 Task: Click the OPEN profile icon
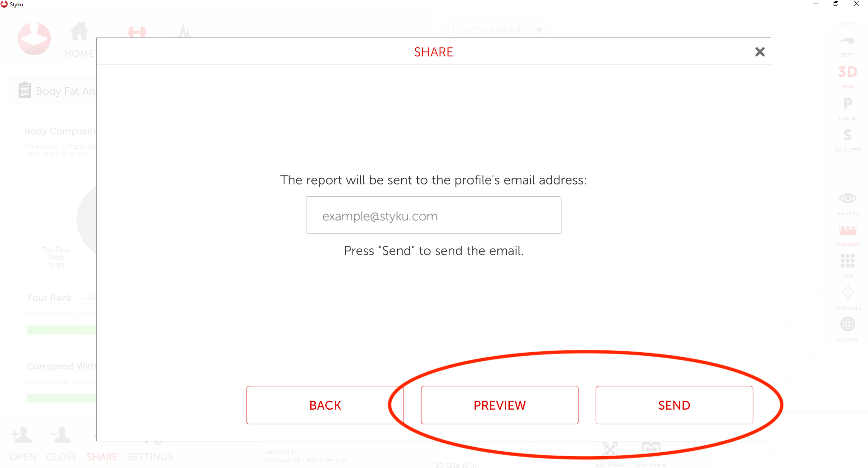22,436
